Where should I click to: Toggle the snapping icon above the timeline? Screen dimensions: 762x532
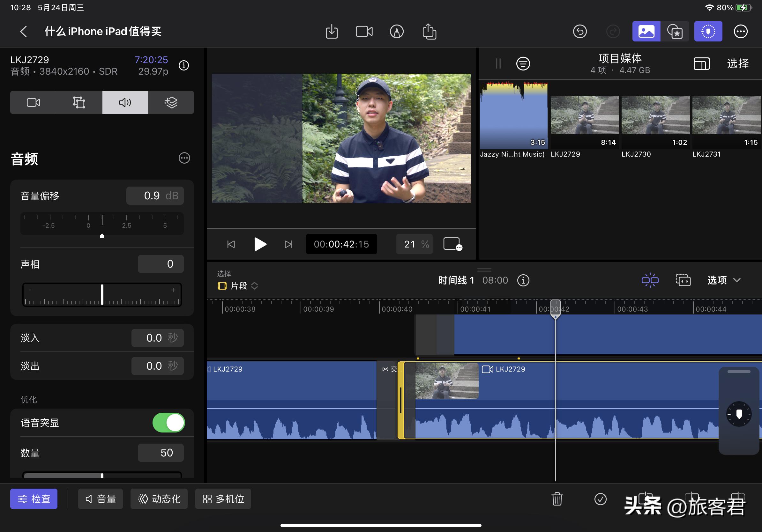(650, 280)
